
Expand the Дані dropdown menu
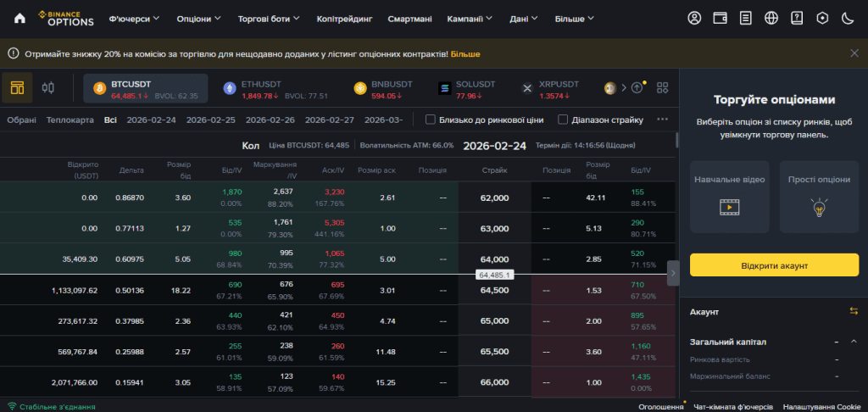(524, 19)
